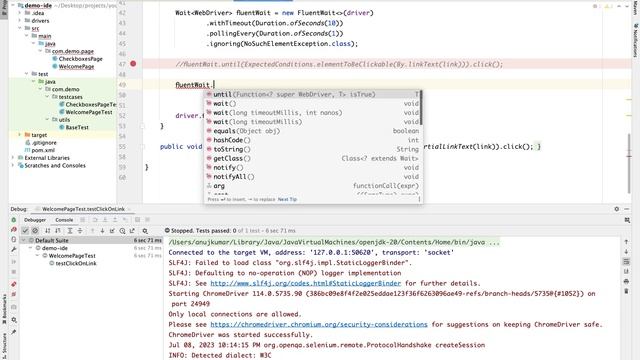Click Sort by Duration icon in test toolbar

pos(58,231)
